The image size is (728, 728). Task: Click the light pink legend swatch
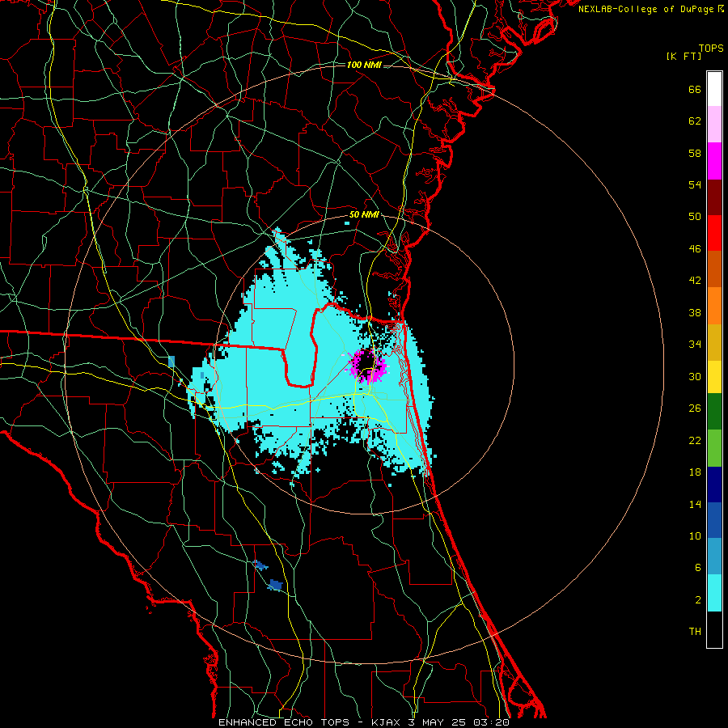click(x=714, y=124)
